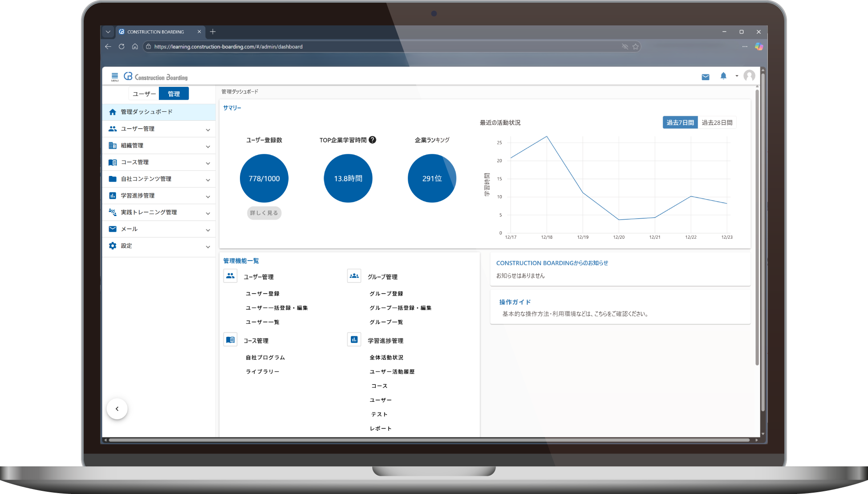Image resolution: width=868 pixels, height=494 pixels.
Task: Click the browser favorites star icon
Action: coord(636,46)
